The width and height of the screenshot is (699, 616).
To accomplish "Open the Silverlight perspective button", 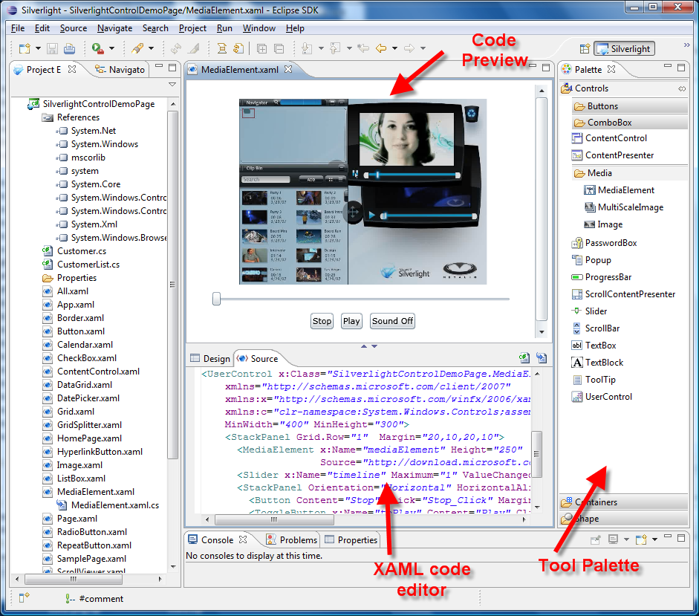I will (x=624, y=49).
